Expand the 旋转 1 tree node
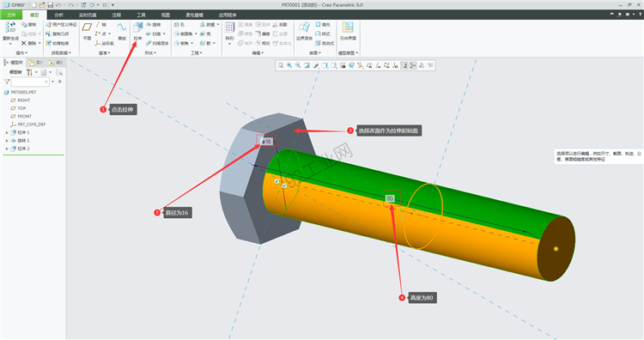The width and height of the screenshot is (644, 340). 7,141
